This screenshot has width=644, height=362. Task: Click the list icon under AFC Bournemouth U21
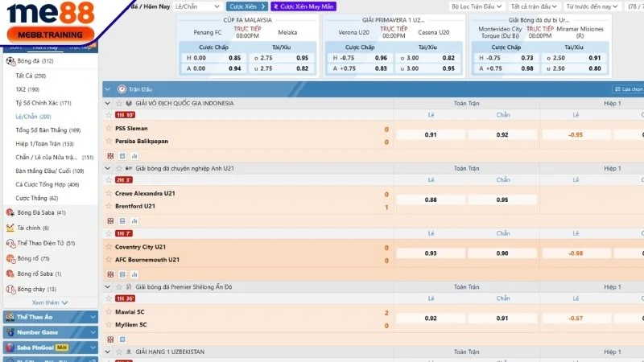click(122, 273)
